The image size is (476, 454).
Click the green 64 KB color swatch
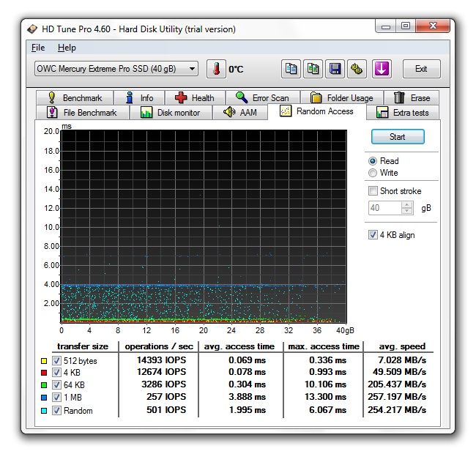click(44, 385)
